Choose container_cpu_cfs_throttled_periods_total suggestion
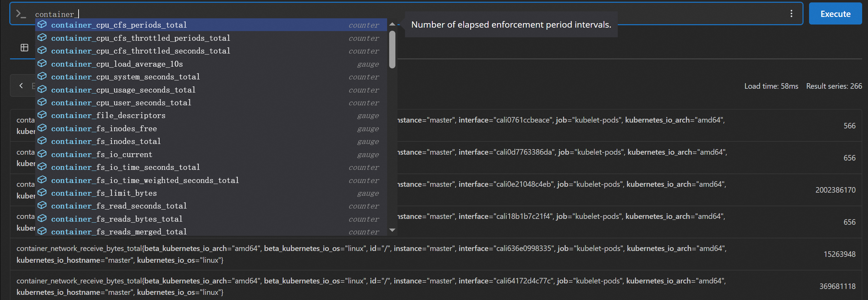This screenshot has width=868, height=300. [x=140, y=38]
